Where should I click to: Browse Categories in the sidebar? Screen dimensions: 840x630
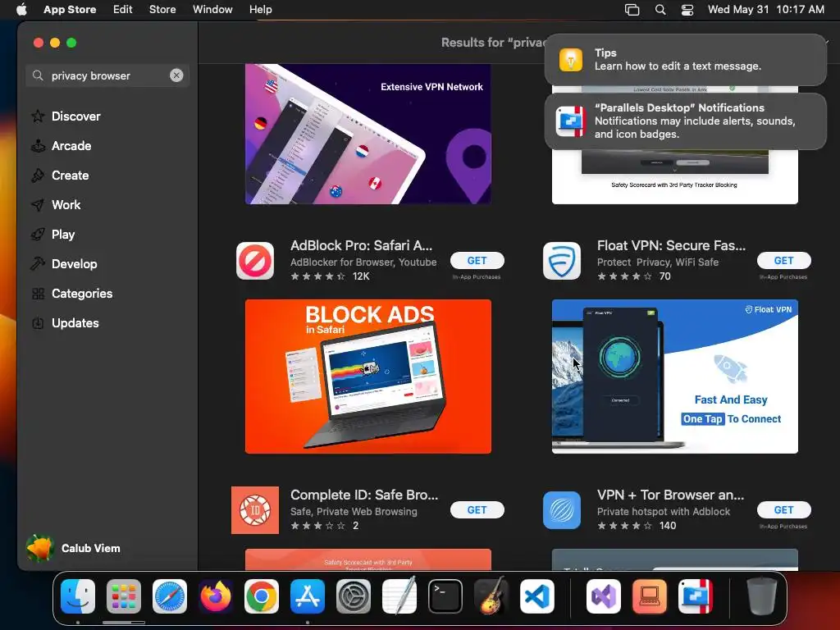[82, 293]
